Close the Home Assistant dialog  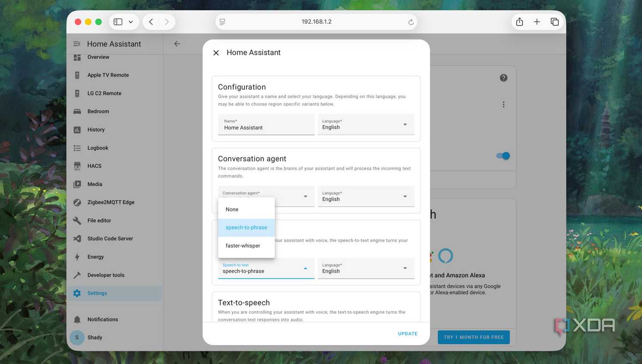click(x=216, y=53)
